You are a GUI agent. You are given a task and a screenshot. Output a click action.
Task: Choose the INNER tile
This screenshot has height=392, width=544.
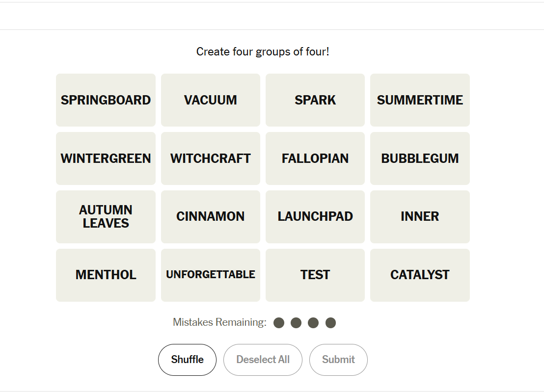point(420,217)
